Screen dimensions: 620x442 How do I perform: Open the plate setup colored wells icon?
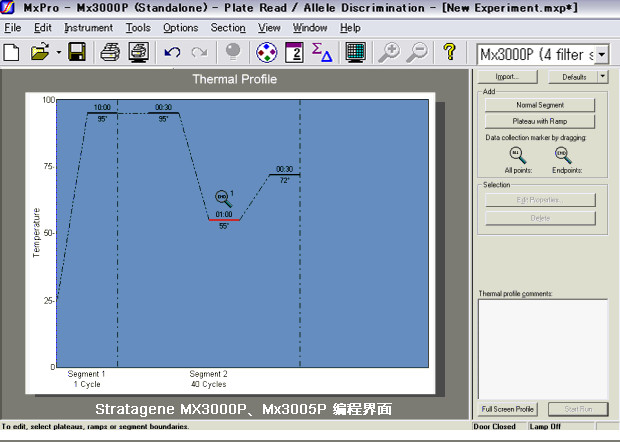point(267,51)
